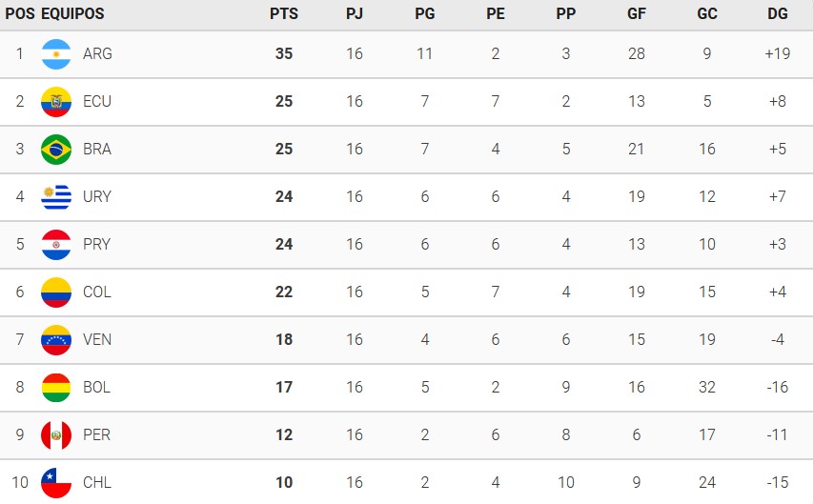
Task: Click the Brazil flag icon
Action: (x=56, y=150)
